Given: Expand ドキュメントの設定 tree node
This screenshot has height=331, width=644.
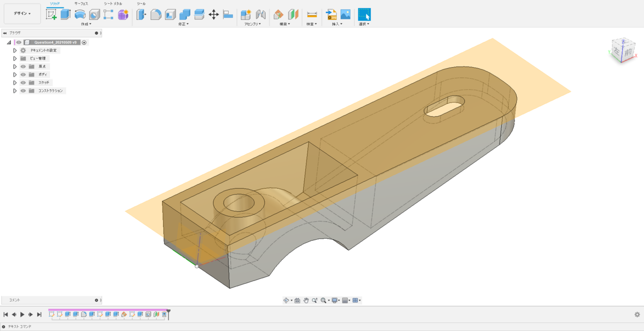Looking at the screenshot, I should [x=15, y=50].
